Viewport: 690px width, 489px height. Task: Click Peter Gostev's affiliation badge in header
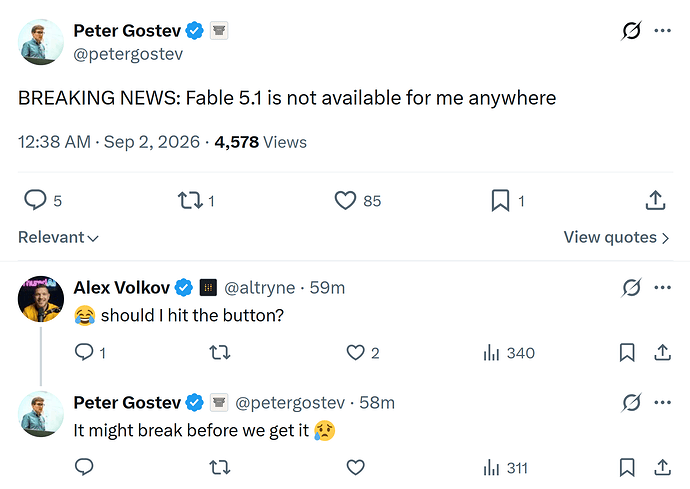point(219,31)
